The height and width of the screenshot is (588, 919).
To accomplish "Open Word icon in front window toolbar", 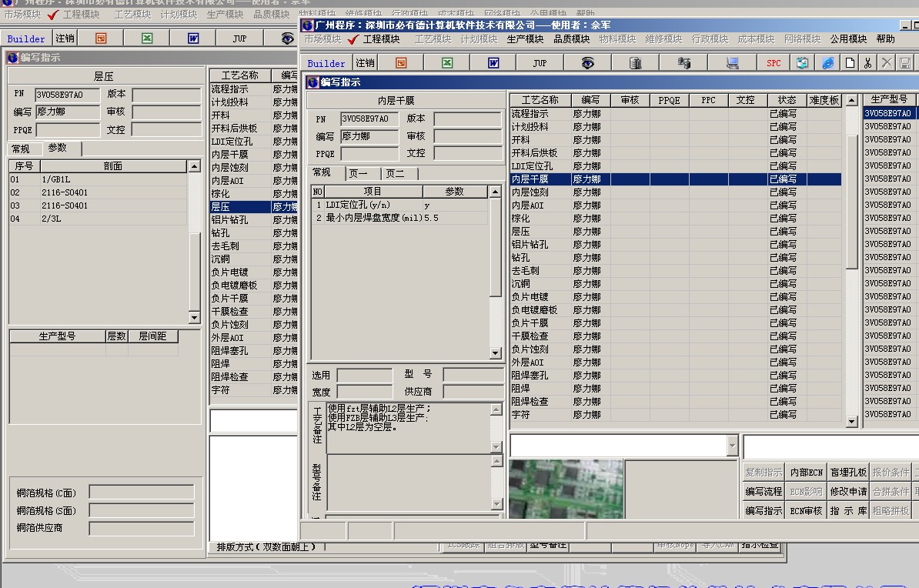I will coord(493,63).
